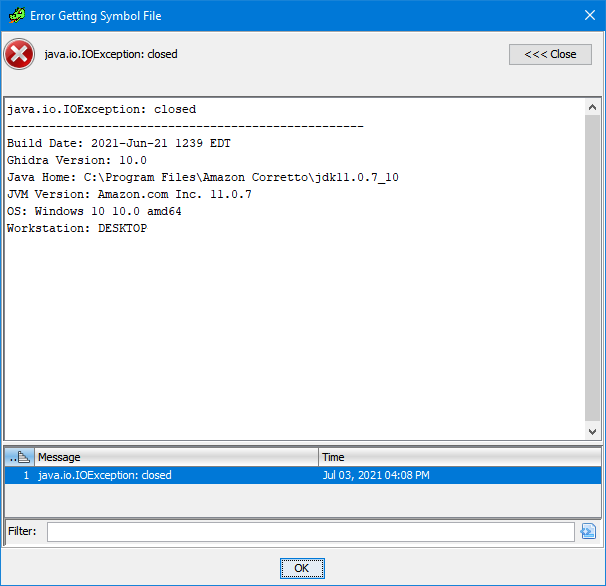Open filter options icon beside Filter field
This screenshot has height=586, width=606.
[x=589, y=531]
